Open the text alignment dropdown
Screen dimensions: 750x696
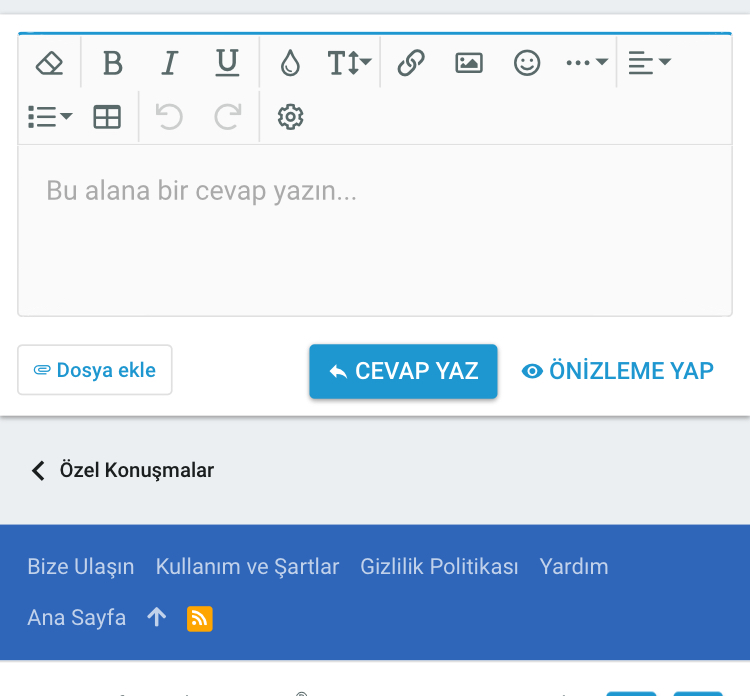(x=649, y=63)
